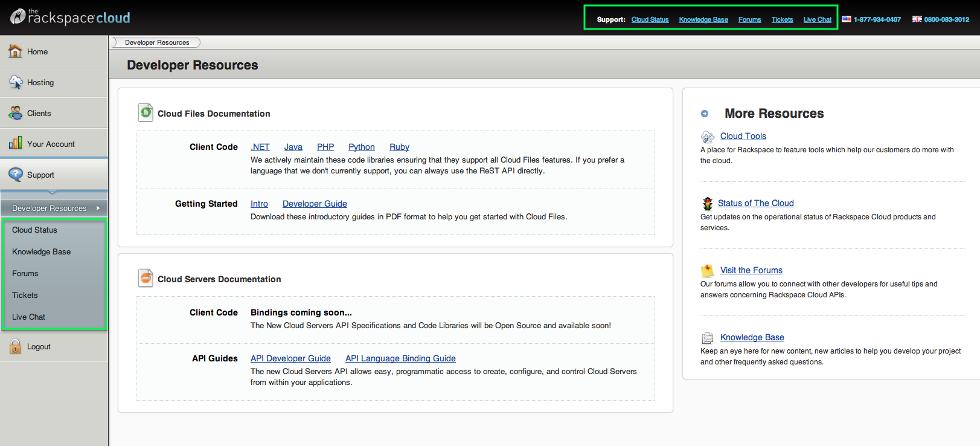Click the pinned note Forums icon
This screenshot has height=446, width=980.
707,271
